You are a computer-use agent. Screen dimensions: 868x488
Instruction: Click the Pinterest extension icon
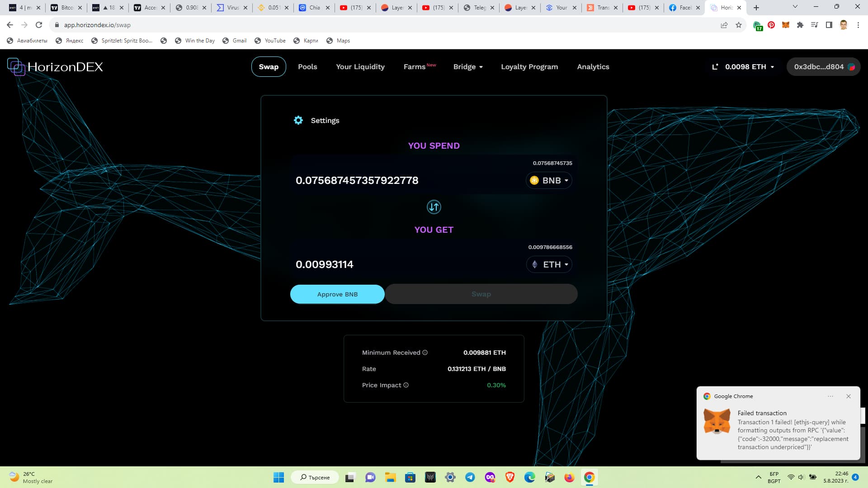tap(771, 25)
